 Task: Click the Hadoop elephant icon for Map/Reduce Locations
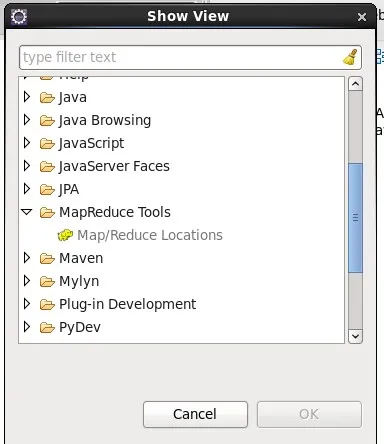[65, 235]
